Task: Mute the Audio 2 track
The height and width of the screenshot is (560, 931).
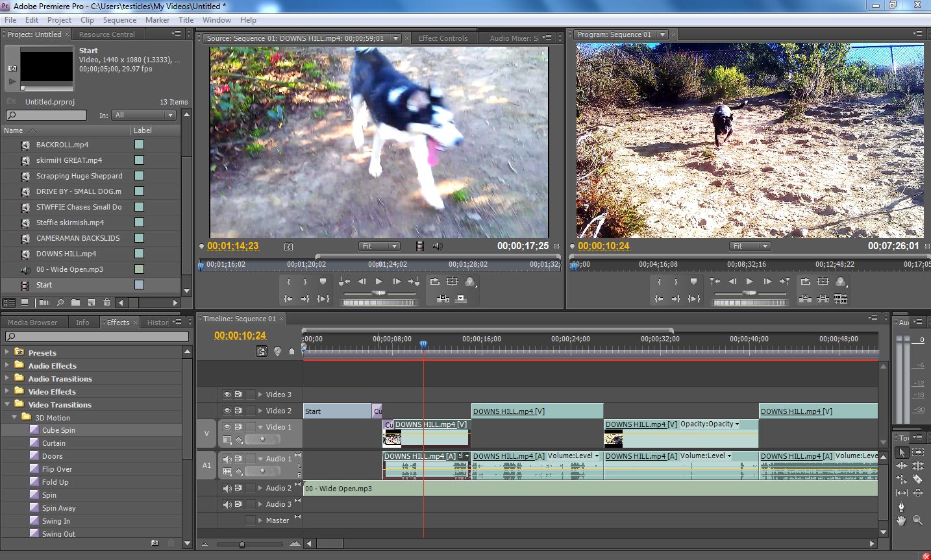Action: click(227, 488)
